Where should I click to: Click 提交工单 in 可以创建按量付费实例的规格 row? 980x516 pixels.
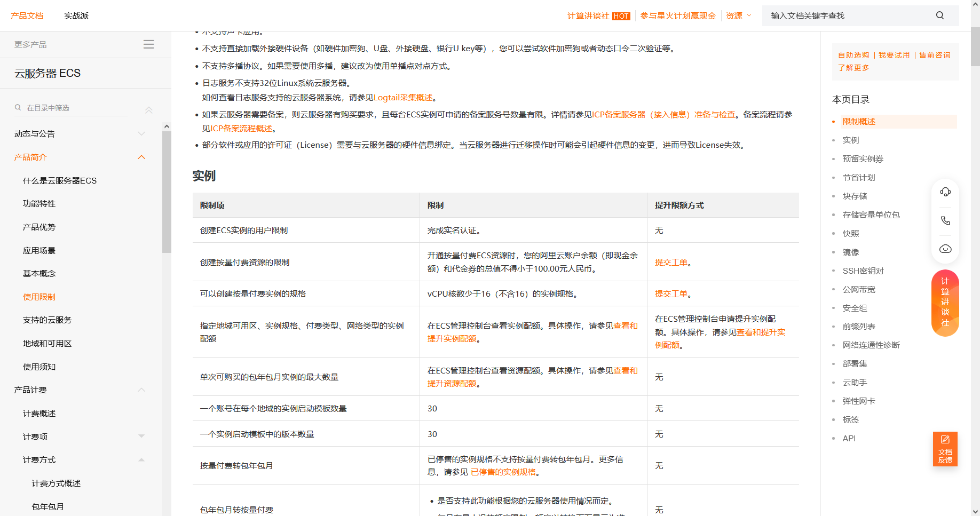click(x=671, y=293)
